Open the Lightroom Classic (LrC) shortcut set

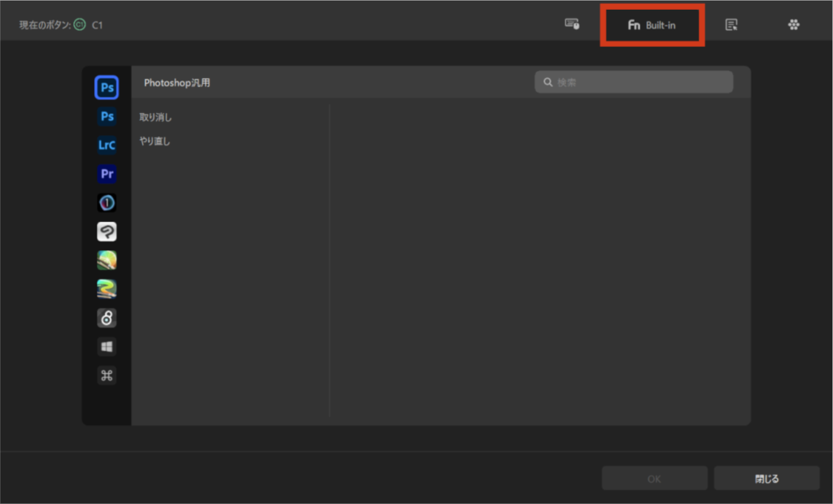tap(107, 146)
